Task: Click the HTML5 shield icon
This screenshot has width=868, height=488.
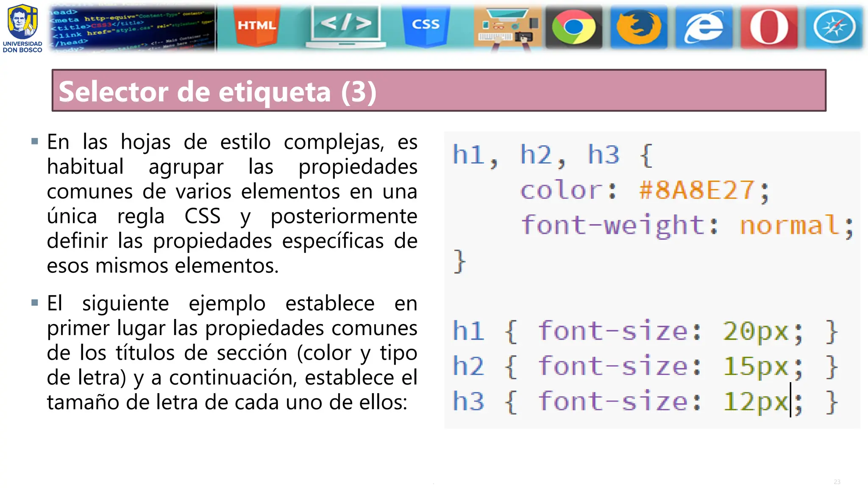Action: click(x=257, y=25)
